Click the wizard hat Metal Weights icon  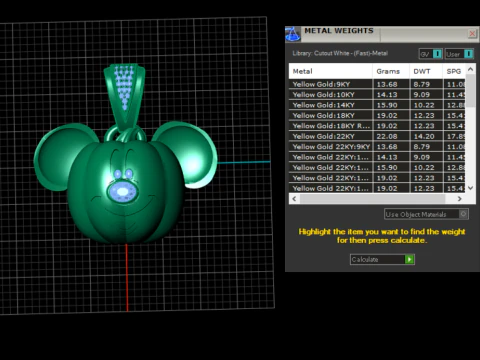click(293, 34)
